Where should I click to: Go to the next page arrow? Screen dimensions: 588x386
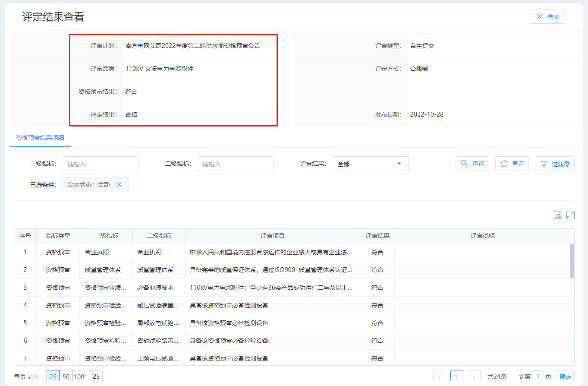tap(474, 377)
